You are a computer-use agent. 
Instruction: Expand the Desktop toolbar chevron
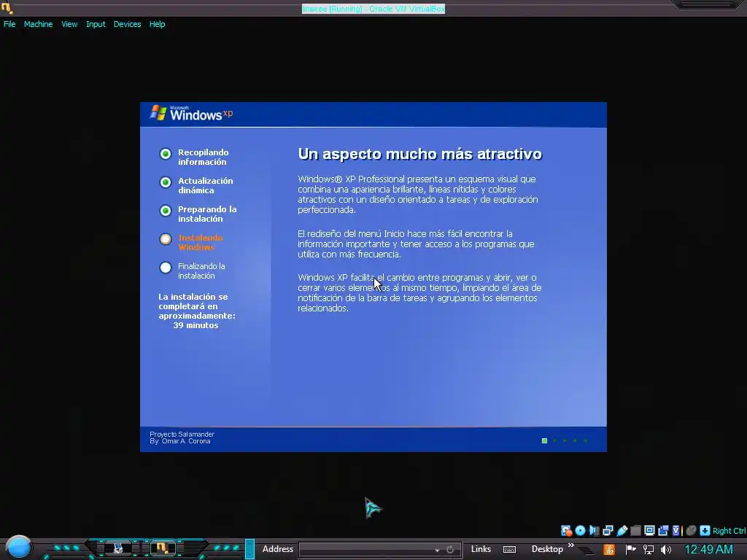click(571, 545)
